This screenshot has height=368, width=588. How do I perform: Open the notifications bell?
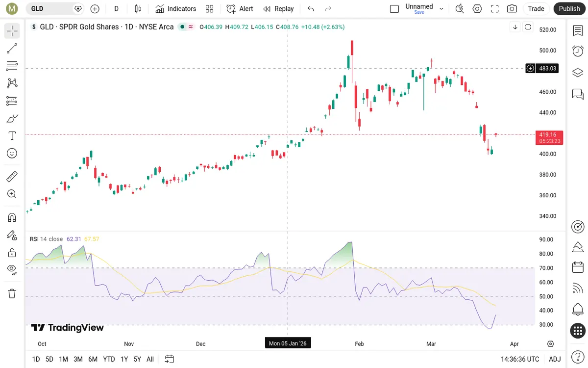point(578,310)
